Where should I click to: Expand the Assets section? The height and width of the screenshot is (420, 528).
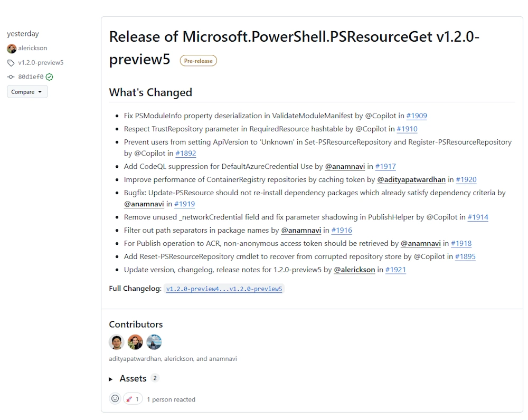click(133, 378)
